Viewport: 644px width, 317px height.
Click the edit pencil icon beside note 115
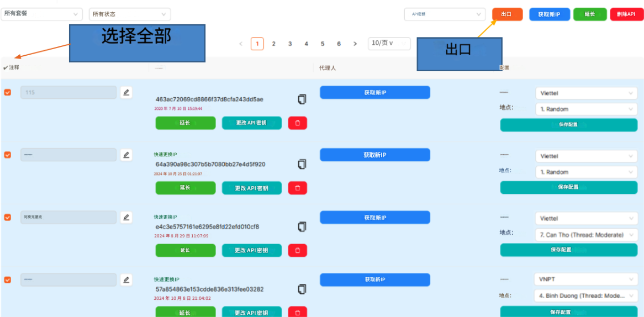click(126, 92)
